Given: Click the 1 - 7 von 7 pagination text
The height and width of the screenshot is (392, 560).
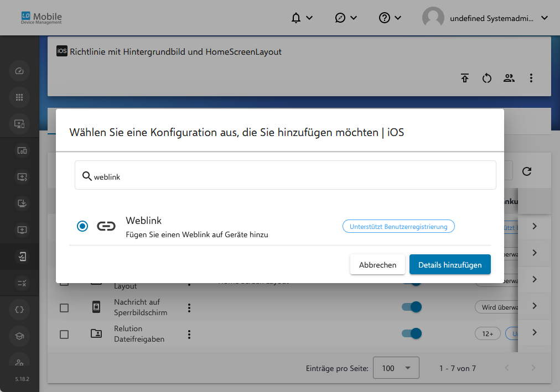Looking at the screenshot, I should [x=458, y=368].
